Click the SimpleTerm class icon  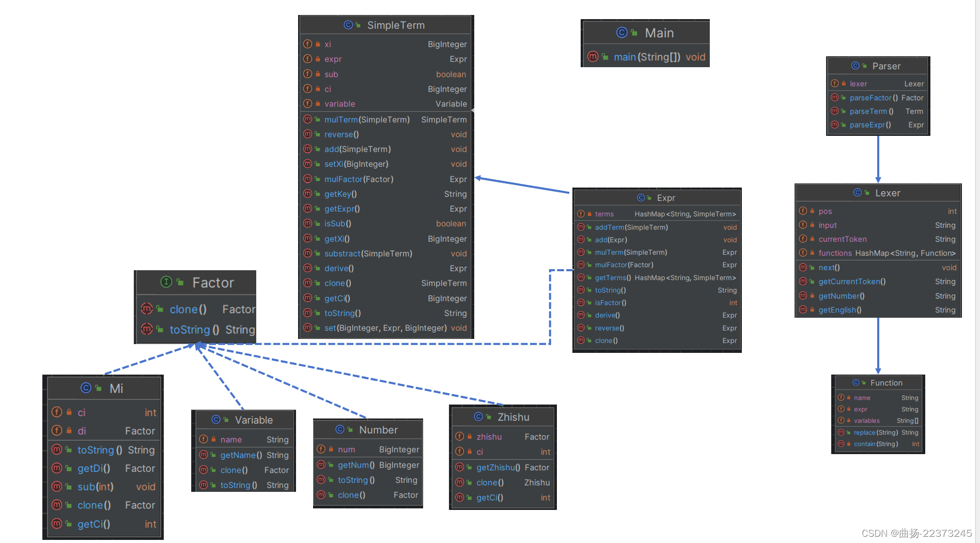point(348,25)
